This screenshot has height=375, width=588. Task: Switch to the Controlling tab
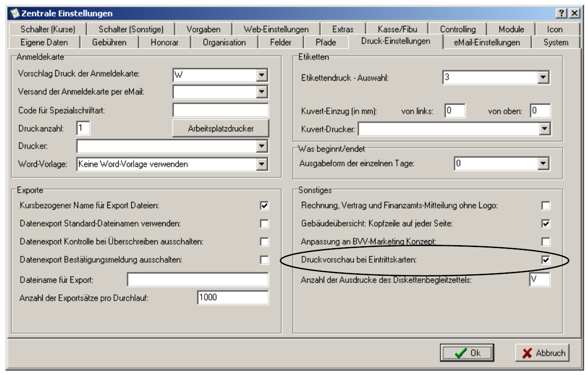click(x=458, y=29)
